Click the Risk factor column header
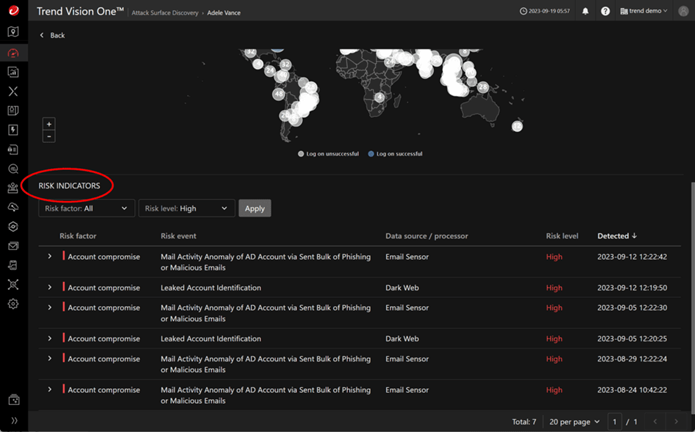This screenshot has width=695, height=432. pyautogui.click(x=78, y=236)
